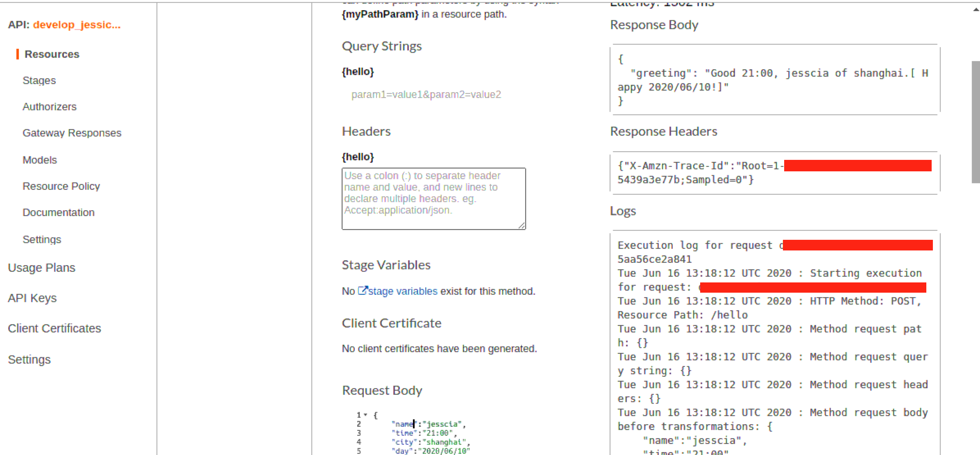Open Client Certificates from sidebar

[x=54, y=328]
